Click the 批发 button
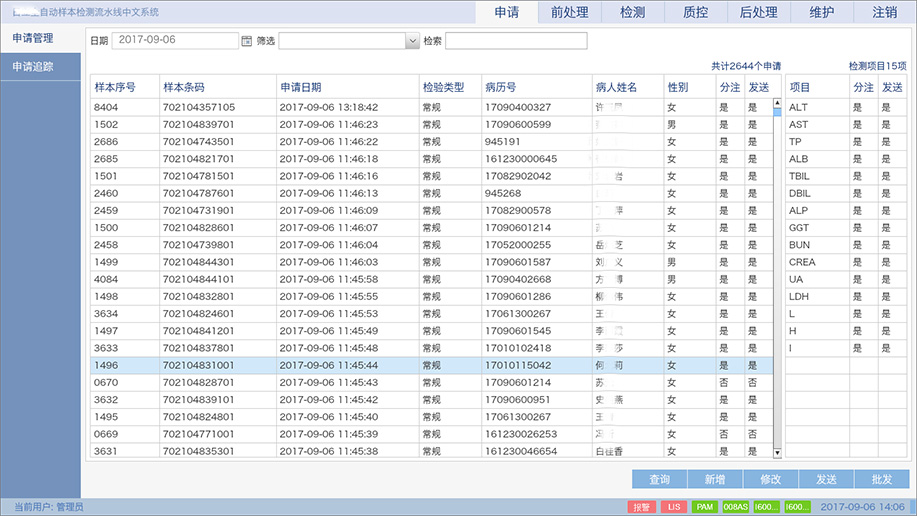 coord(882,479)
